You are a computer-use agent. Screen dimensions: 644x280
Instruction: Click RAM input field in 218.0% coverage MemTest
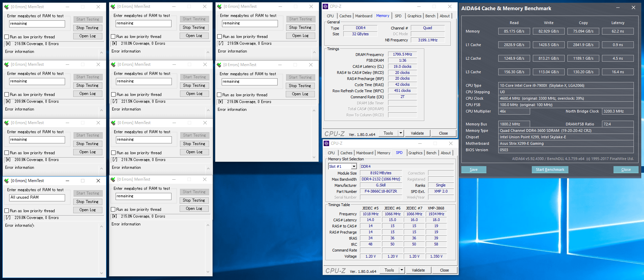(143, 23)
